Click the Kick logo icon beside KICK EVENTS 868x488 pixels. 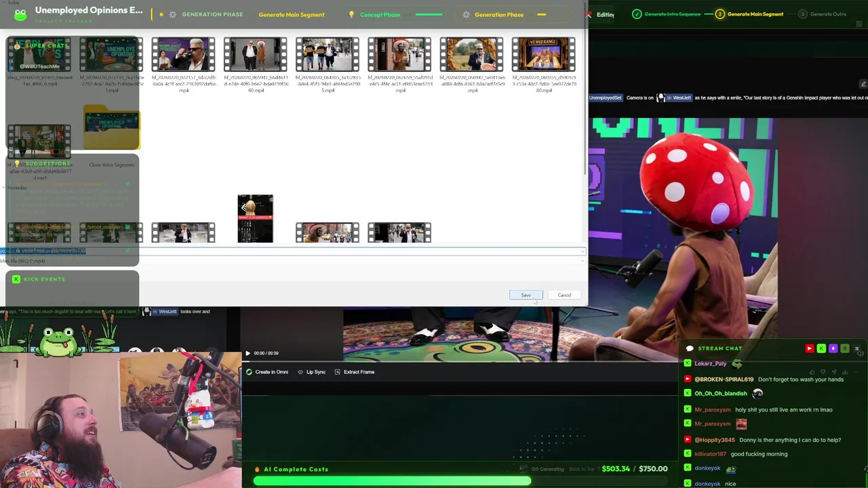(x=16, y=279)
